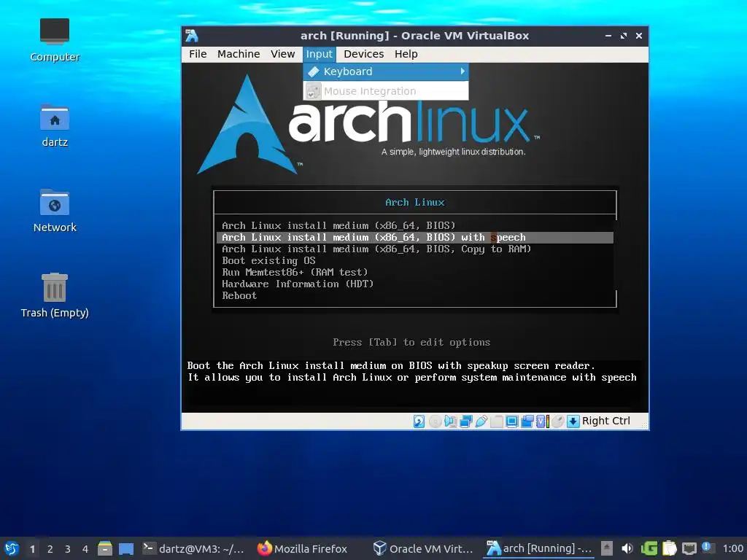Click the USB devices indicator icon
This screenshot has height=560, width=747.
[481, 421]
